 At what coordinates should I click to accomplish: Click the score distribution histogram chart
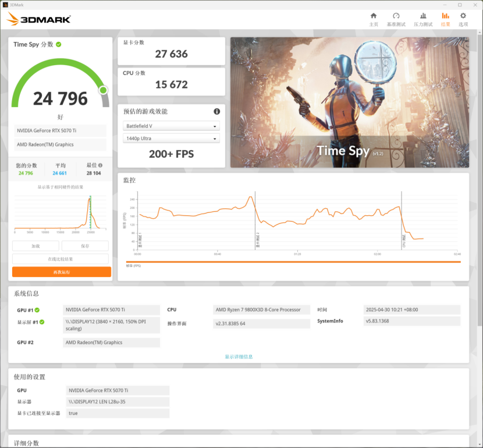point(61,214)
